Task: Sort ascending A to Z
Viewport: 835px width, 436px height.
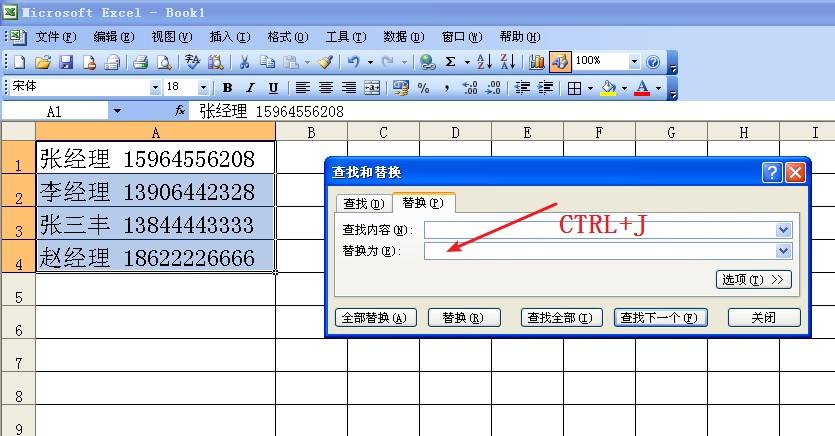Action: click(x=484, y=62)
